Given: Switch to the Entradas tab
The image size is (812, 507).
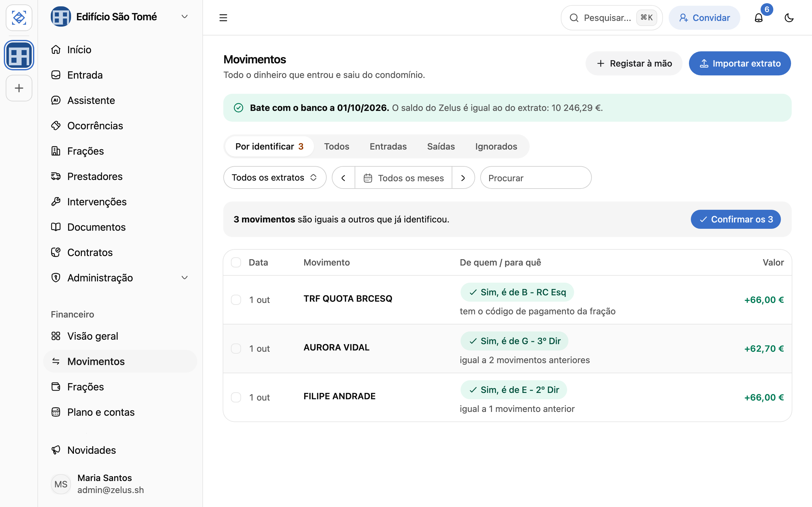Looking at the screenshot, I should click(388, 146).
